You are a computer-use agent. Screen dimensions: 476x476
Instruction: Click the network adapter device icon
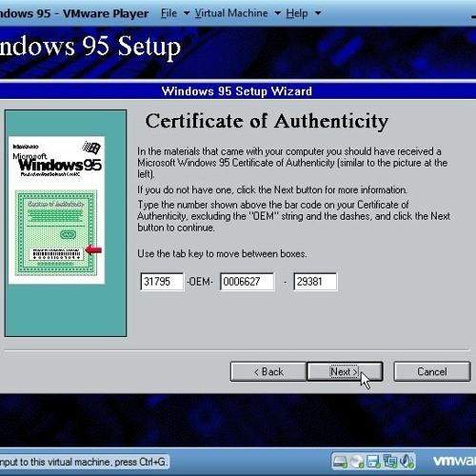390,462
